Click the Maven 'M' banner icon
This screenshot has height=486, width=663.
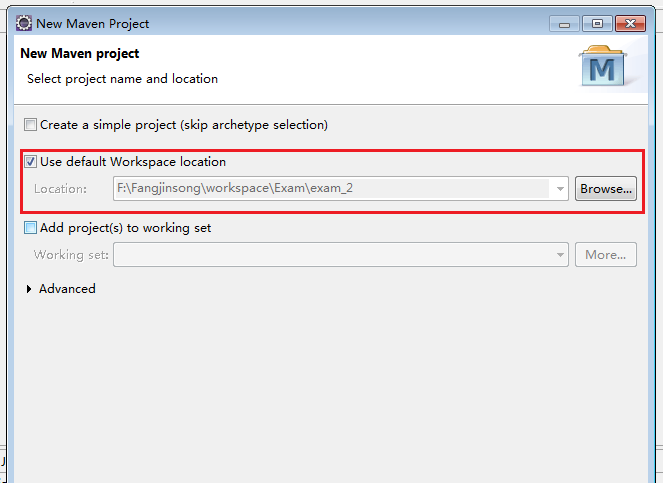point(603,66)
